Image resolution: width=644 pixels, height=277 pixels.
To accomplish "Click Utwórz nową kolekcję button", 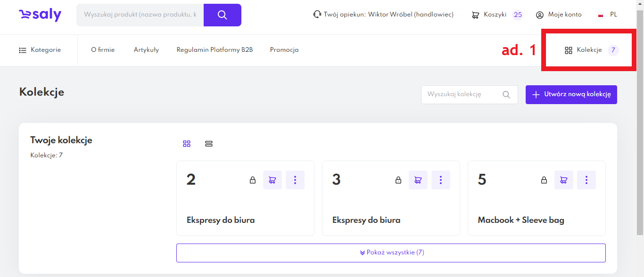I will [x=571, y=95].
